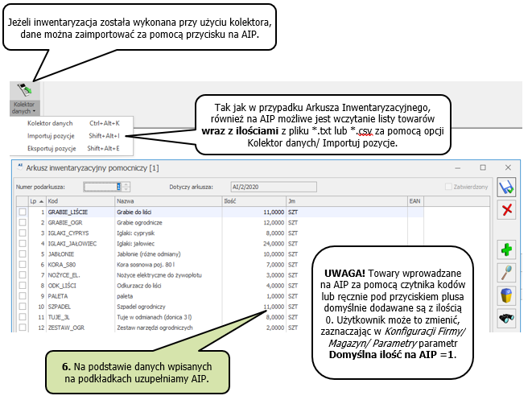Decrease Numer podarkusza with down spinner
Viewport: 532px width, 404px height.
coord(126,189)
